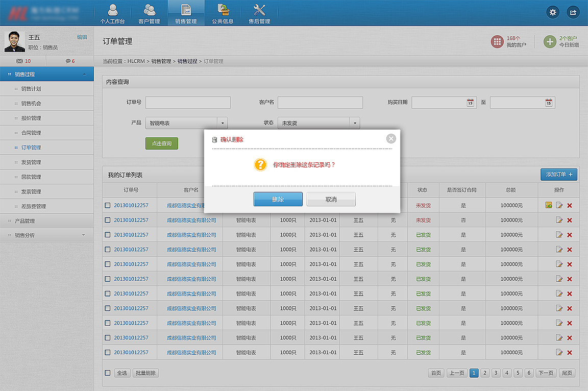Go to 下一页 in pagination
This screenshot has width=588, height=391.
[x=546, y=373]
